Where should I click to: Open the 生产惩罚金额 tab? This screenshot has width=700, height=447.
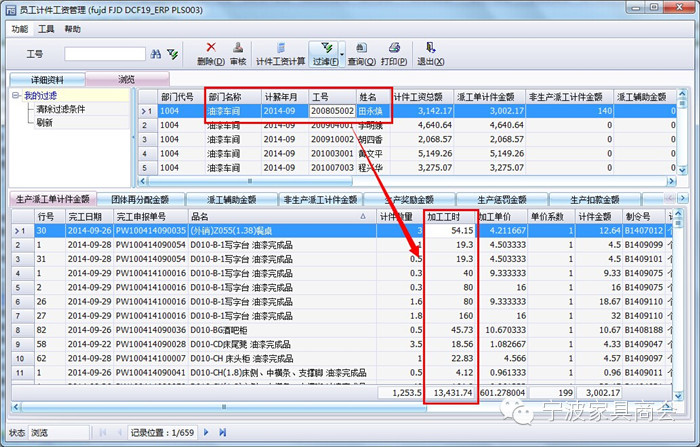[502, 200]
